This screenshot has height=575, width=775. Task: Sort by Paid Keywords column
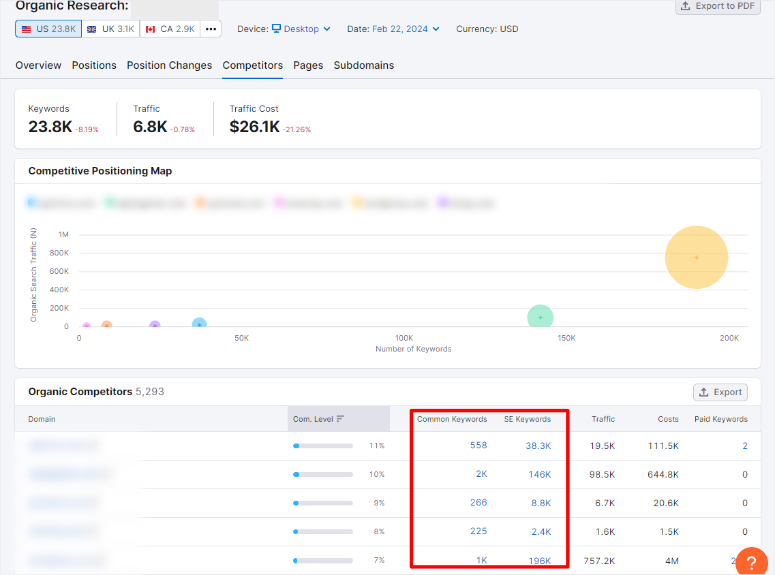point(721,419)
